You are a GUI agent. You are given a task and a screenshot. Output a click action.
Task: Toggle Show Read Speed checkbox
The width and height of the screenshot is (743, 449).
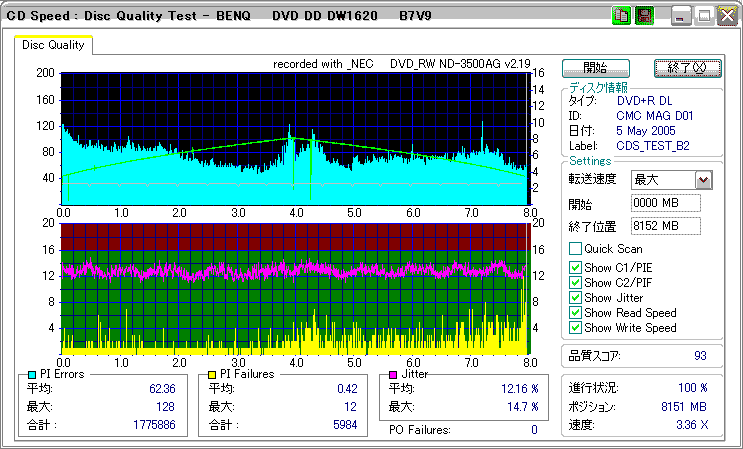575,313
